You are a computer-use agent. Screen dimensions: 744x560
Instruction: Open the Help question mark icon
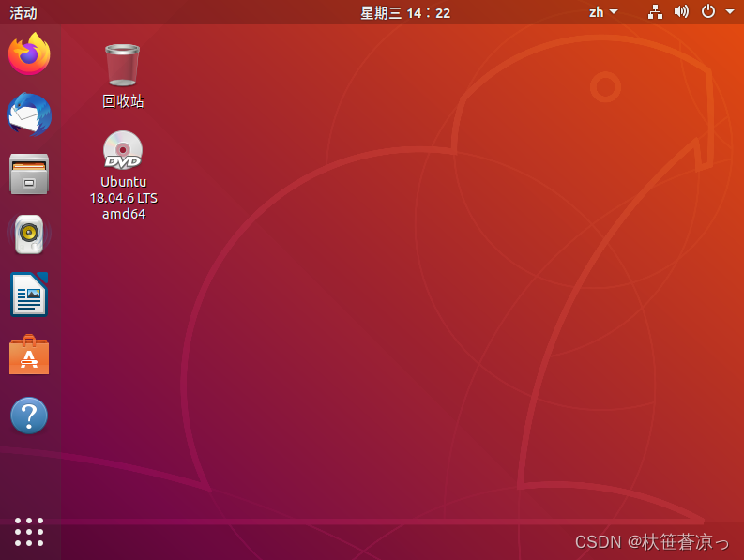[29, 416]
